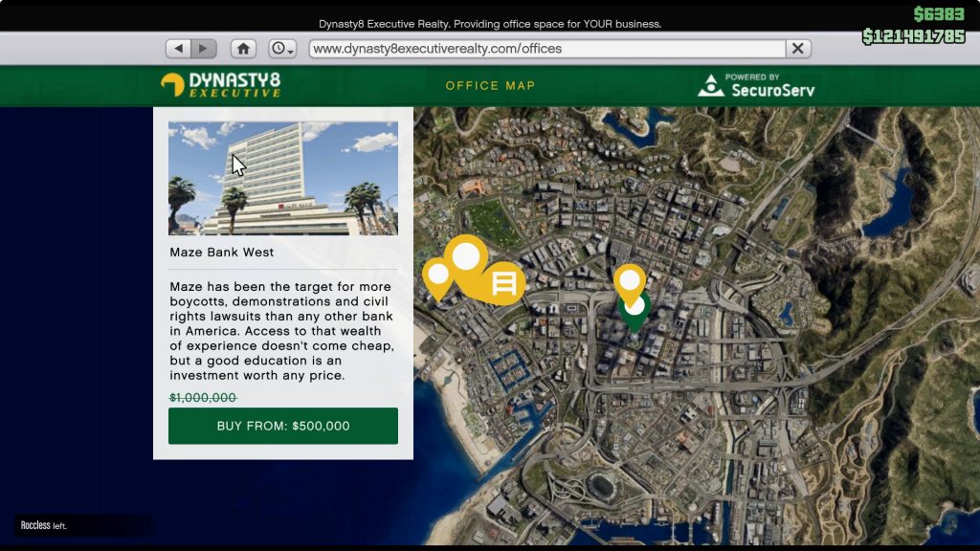980x551 pixels.
Task: Click the cash amount $6383
Action: 940,13
